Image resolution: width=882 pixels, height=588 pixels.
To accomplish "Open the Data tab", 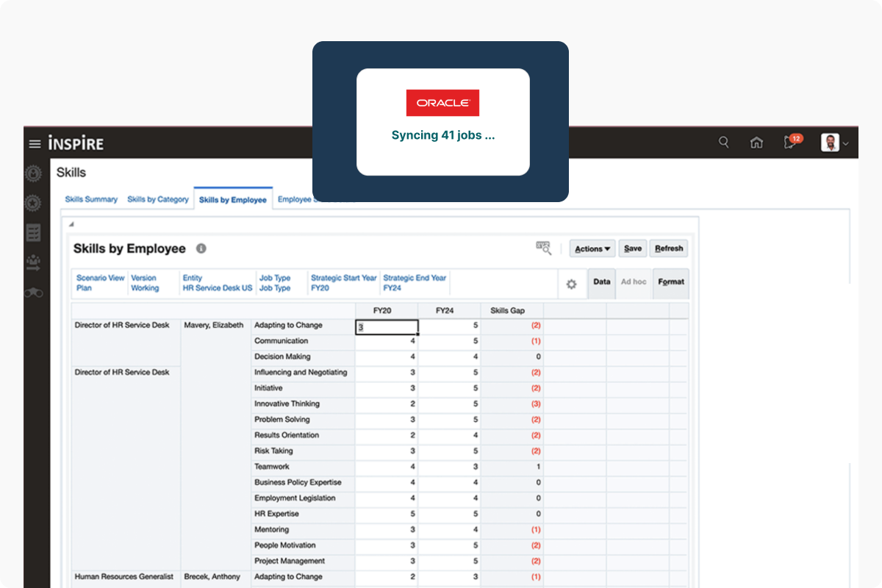I will pyautogui.click(x=602, y=282).
